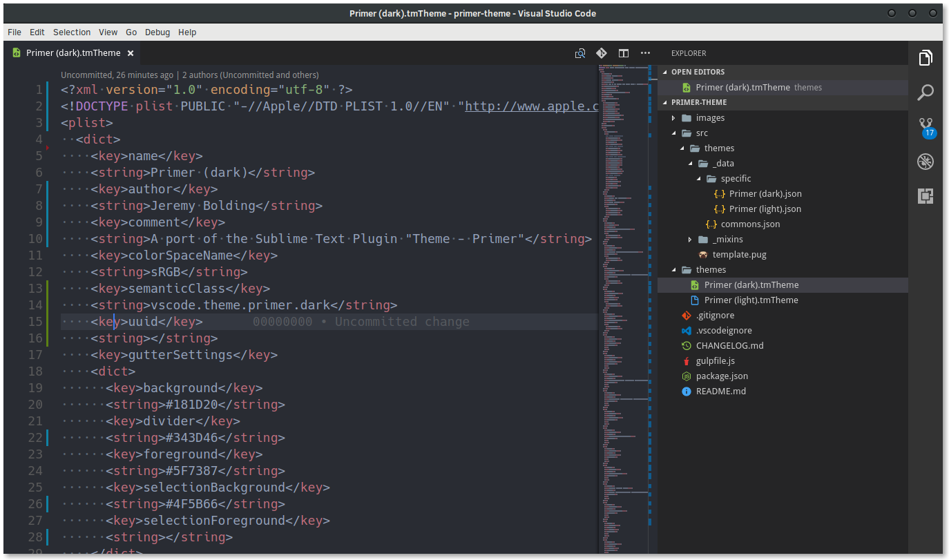Open the Debug view in activity bar
Image resolution: width=949 pixels, height=560 pixels.
pyautogui.click(x=926, y=162)
